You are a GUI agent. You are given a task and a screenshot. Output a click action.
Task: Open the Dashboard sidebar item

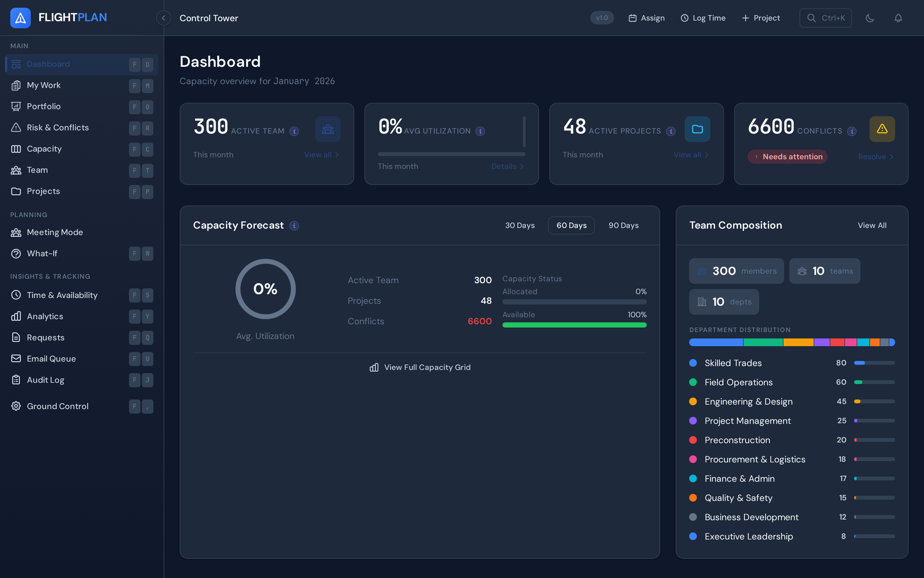click(82, 64)
